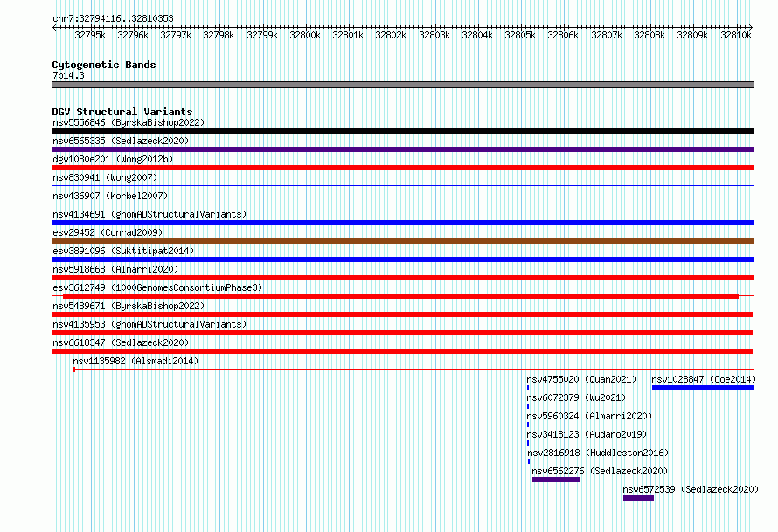Select the blue esv3891096 variant bar

(x=402, y=259)
